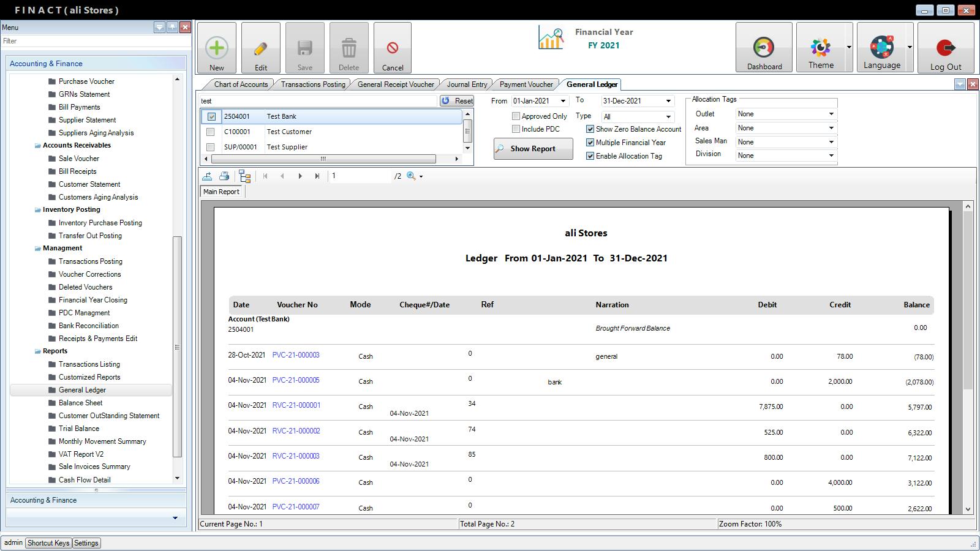This screenshot has height=551, width=980.
Task: Open the Journal Entry tab
Action: coord(467,84)
